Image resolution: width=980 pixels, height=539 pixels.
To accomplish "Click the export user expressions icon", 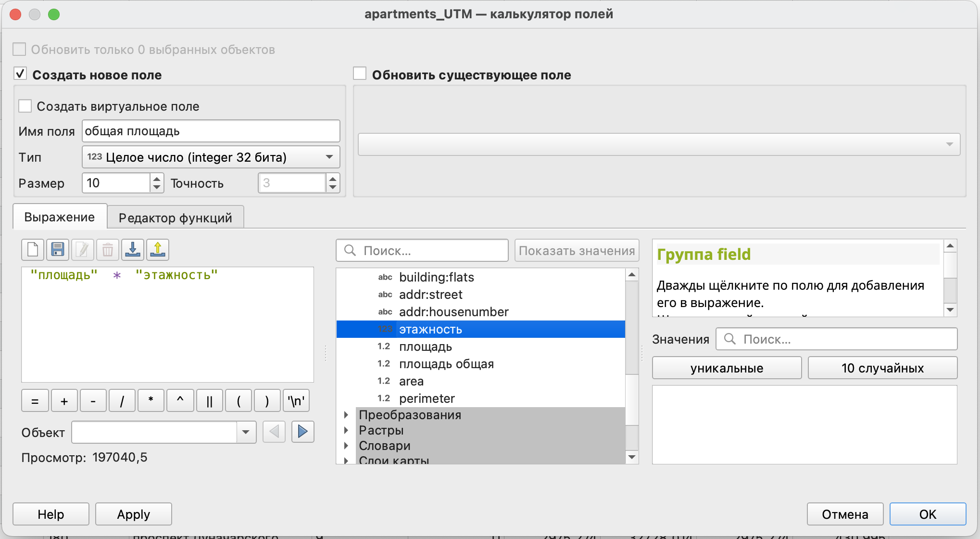I will click(x=158, y=249).
